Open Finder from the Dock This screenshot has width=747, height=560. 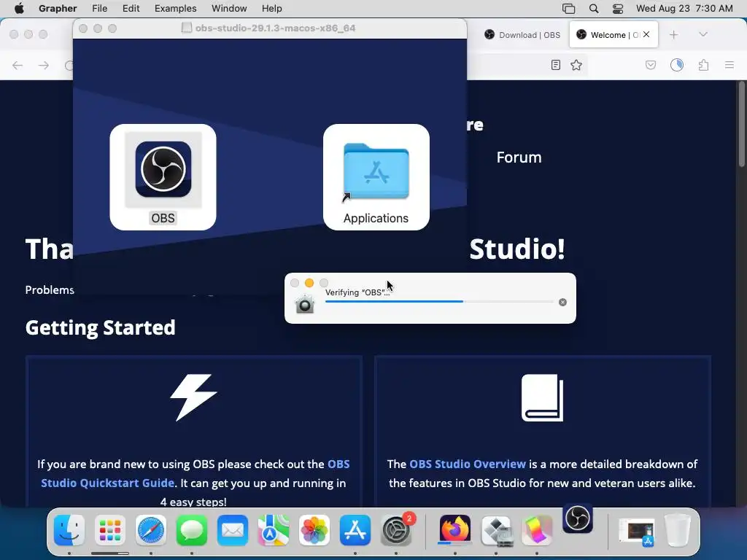tap(69, 530)
